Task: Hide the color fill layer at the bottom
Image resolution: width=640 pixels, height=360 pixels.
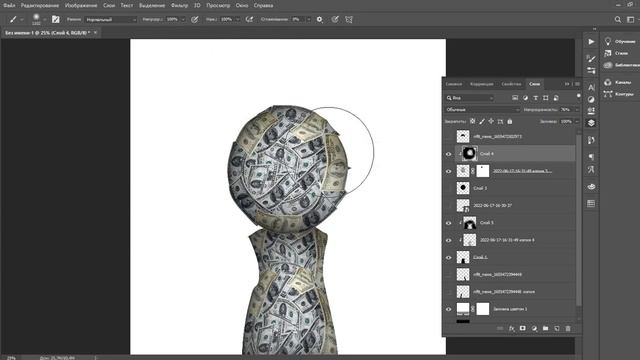Action: pyautogui.click(x=449, y=309)
